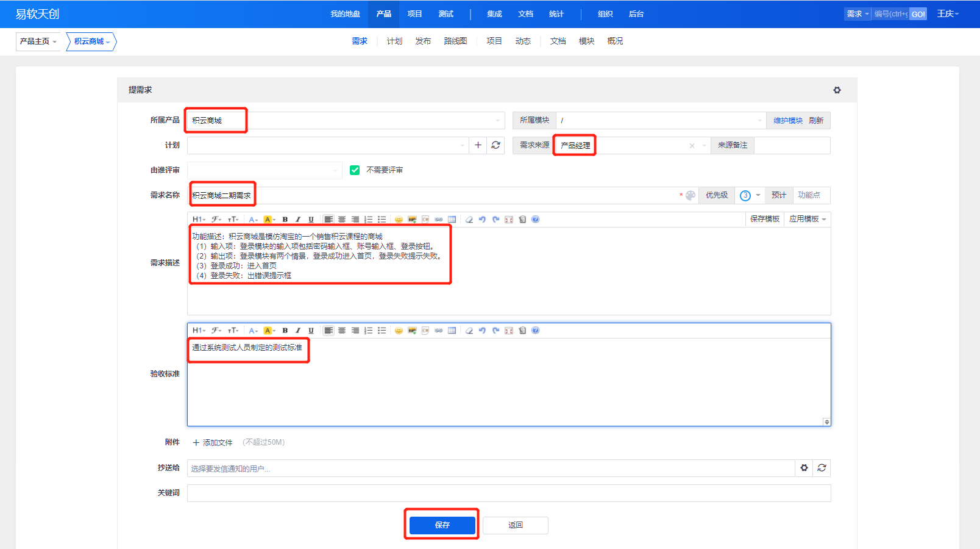Toggle bold in 需求描述 toolbar
The width and height of the screenshot is (980, 549).
[x=285, y=220]
